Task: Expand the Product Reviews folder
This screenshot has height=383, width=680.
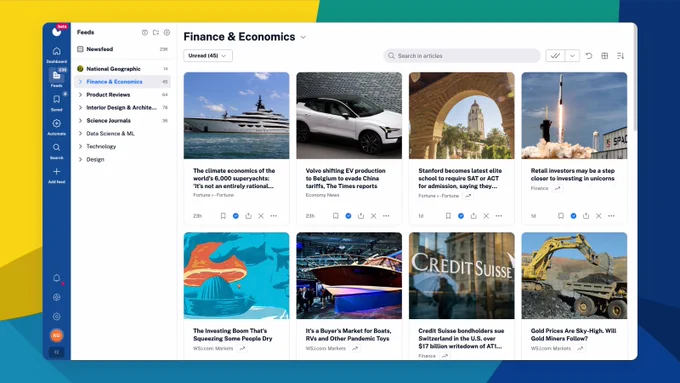Action: (x=80, y=95)
